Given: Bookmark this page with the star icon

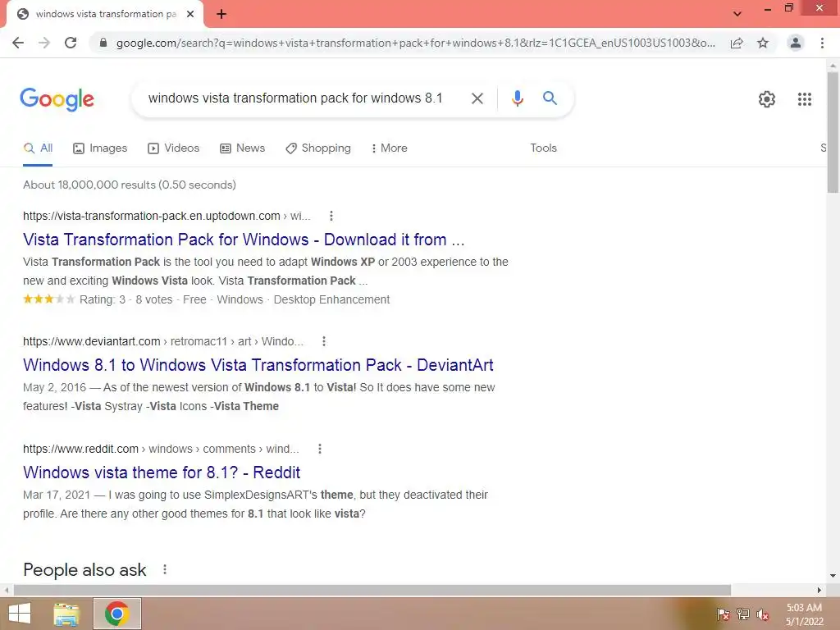Looking at the screenshot, I should click(x=763, y=43).
